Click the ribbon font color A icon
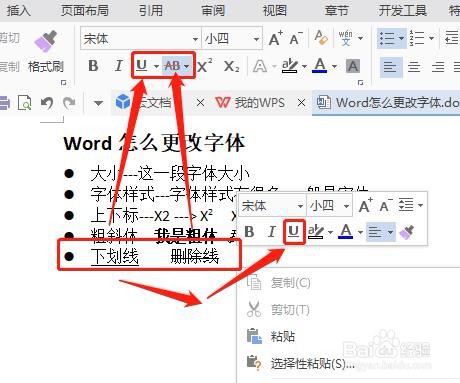The image size is (460, 383). tap(320, 66)
